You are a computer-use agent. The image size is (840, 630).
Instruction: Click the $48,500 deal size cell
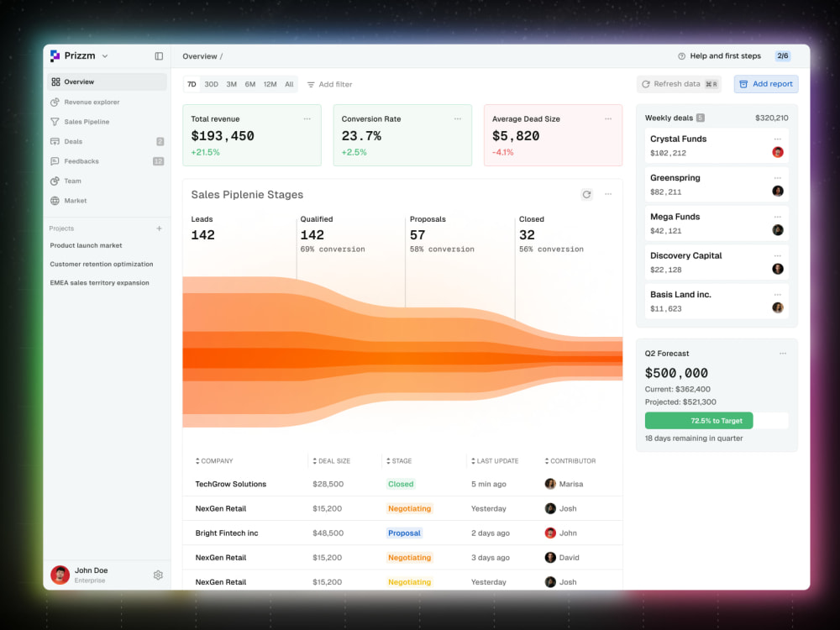tap(328, 533)
